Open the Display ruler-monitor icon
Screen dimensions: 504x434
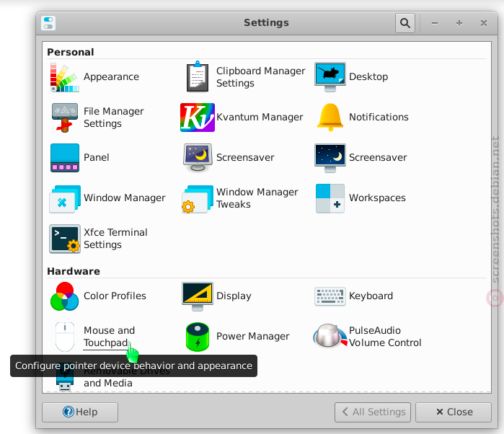point(198,296)
